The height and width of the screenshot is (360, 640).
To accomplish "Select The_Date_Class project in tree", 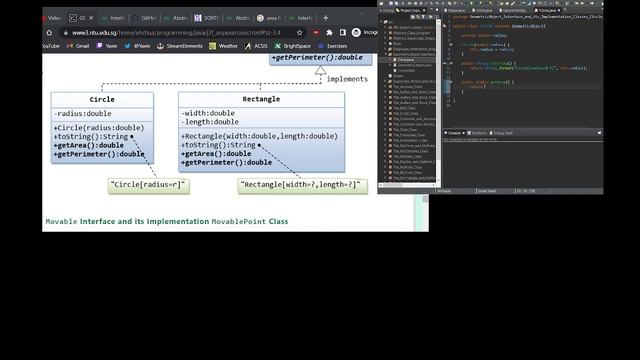I will [x=404, y=129].
